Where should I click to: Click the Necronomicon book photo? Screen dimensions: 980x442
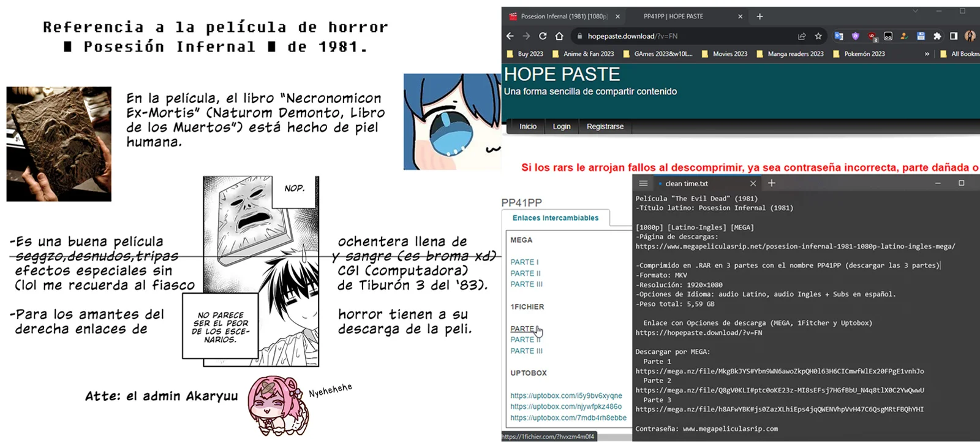[x=59, y=144]
